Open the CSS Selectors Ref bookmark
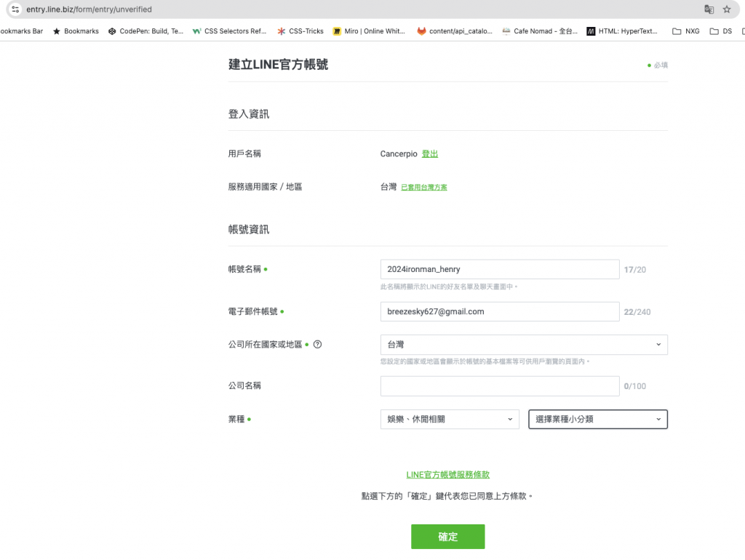 click(229, 31)
